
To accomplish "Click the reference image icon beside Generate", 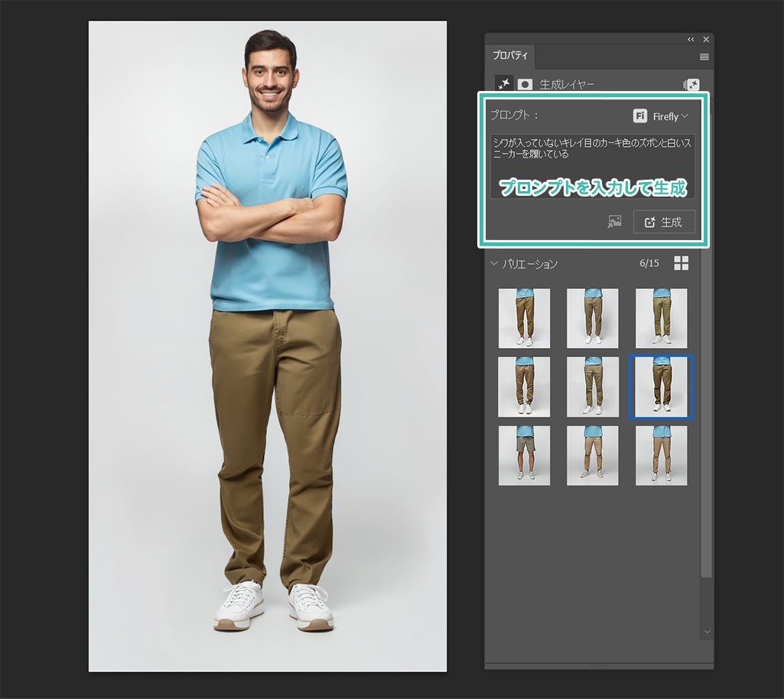I will point(614,222).
